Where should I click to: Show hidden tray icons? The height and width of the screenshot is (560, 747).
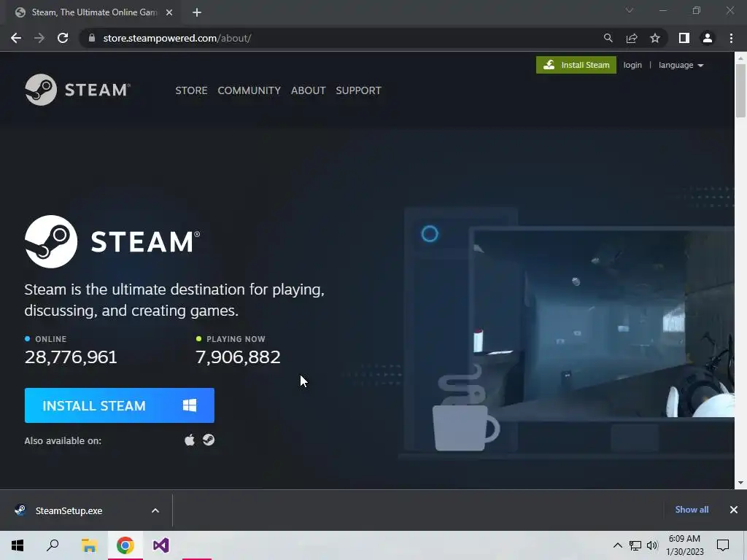coord(617,545)
